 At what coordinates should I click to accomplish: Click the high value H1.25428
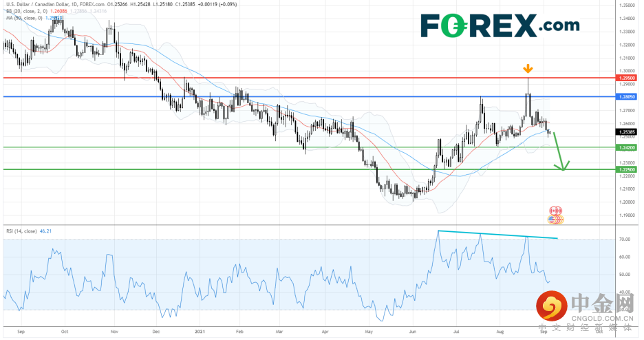(x=140, y=5)
